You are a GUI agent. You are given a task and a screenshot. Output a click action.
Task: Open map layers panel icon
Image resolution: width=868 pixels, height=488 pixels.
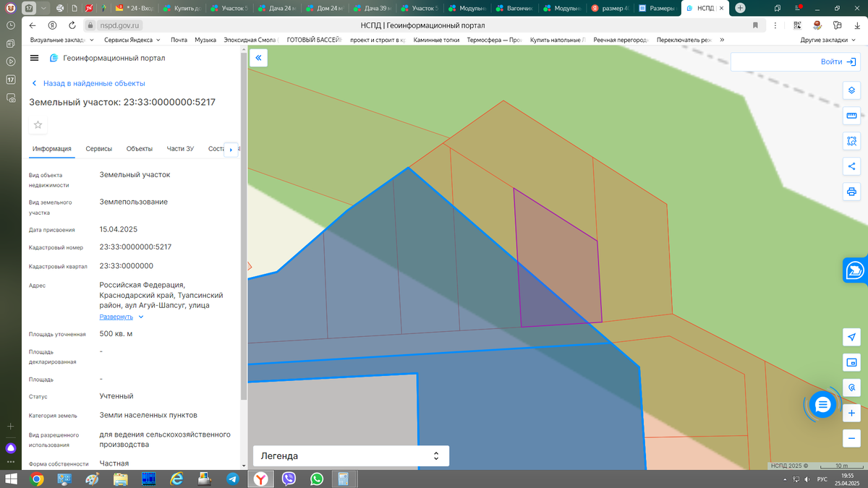tap(851, 90)
